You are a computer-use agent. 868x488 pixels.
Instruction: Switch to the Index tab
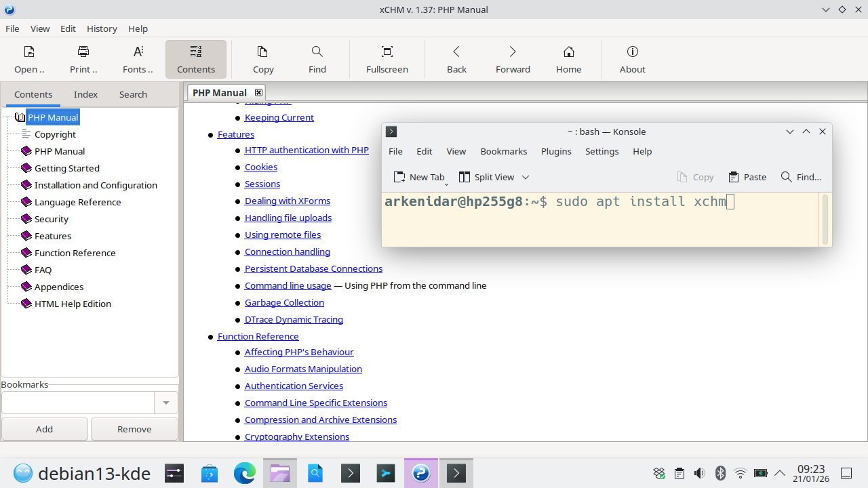coord(85,94)
